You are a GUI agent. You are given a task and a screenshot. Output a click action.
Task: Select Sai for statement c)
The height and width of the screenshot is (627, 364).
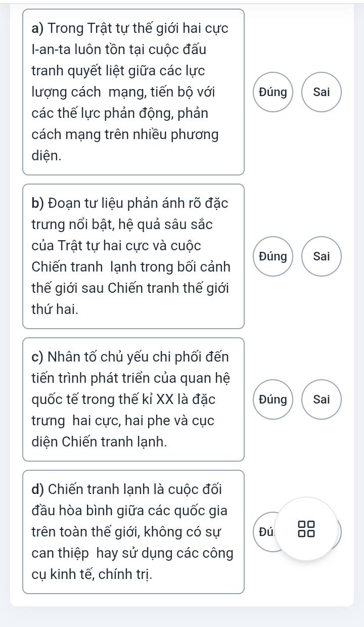pyautogui.click(x=322, y=399)
